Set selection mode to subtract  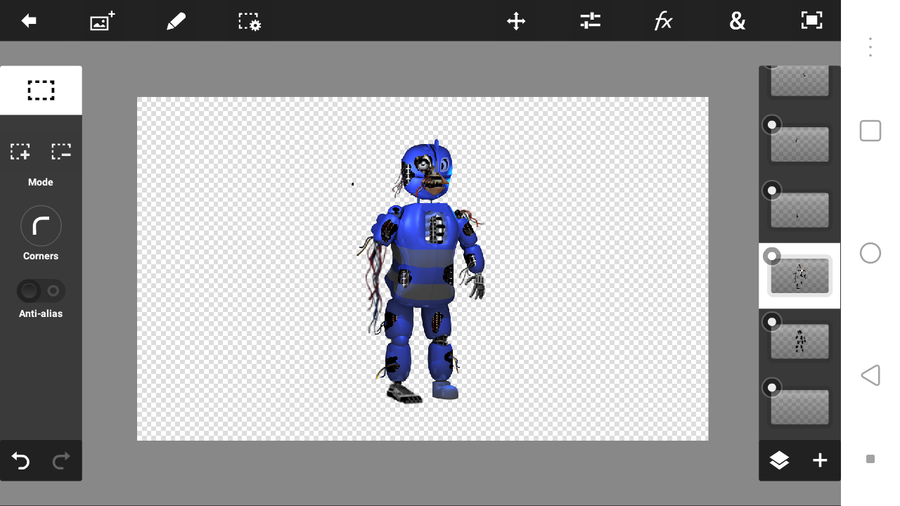tap(61, 151)
